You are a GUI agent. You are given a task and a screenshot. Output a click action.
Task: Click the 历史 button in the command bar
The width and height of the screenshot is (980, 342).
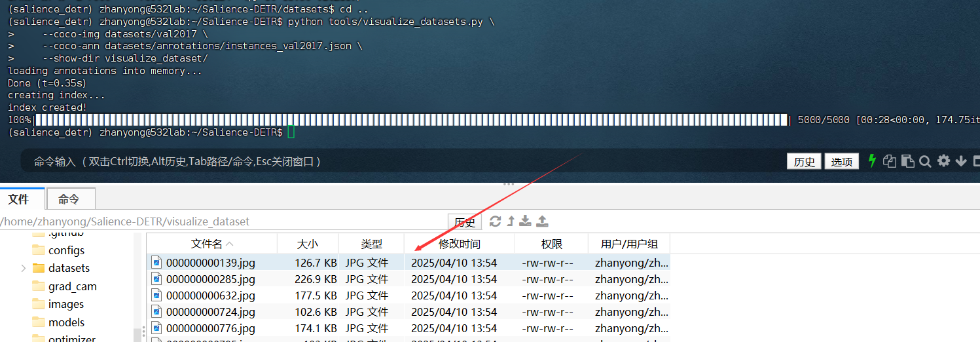pyautogui.click(x=804, y=162)
